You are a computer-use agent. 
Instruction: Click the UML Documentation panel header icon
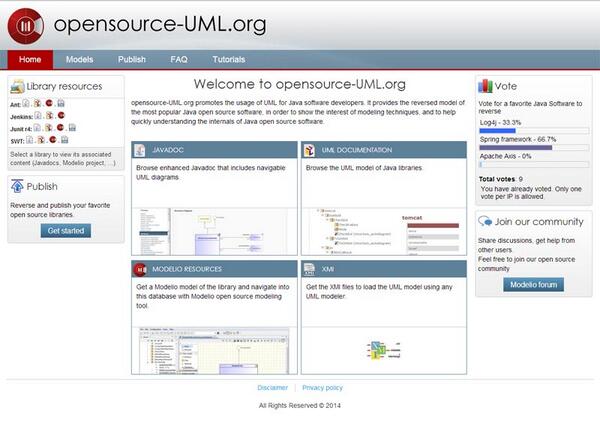coord(309,150)
